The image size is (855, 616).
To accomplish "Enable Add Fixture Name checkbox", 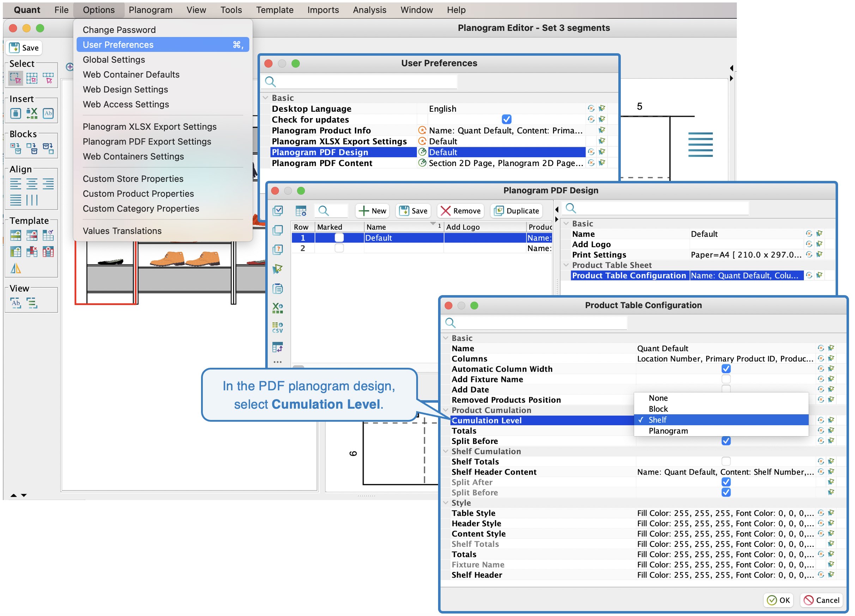I will (x=726, y=379).
